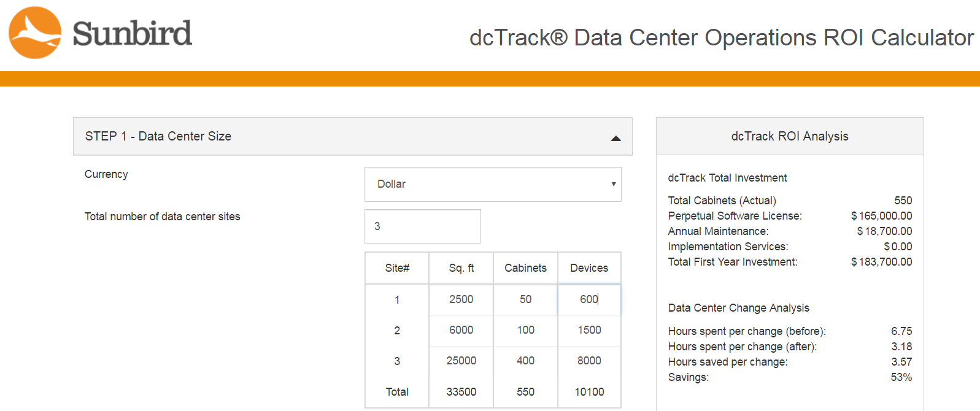
Task: Click the Cabinets column header
Action: click(x=526, y=268)
